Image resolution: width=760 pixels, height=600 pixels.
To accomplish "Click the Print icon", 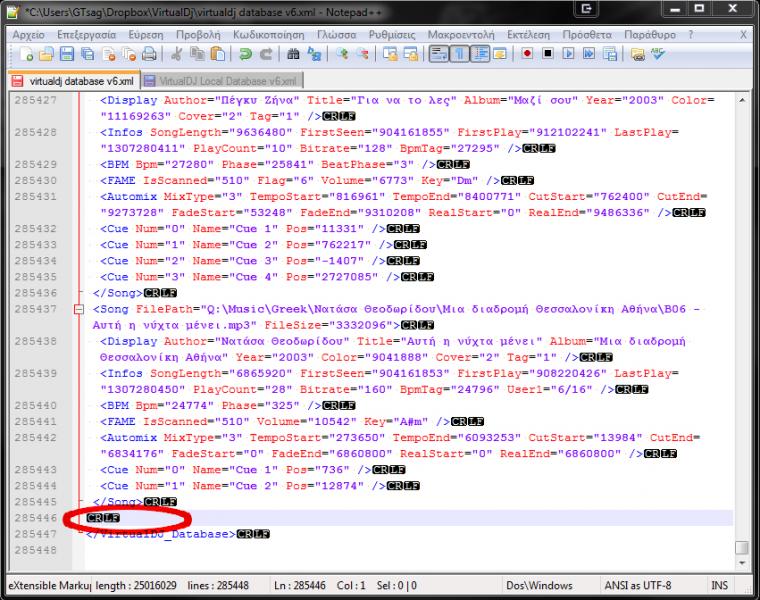I will coord(149,54).
